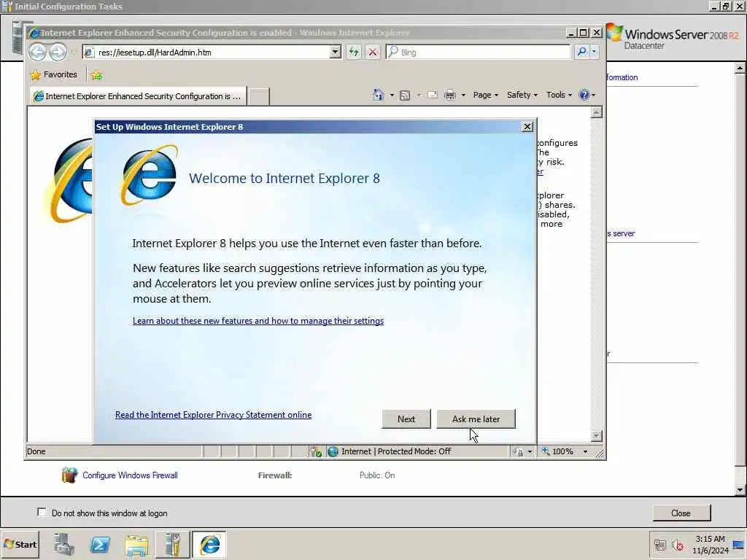Screen dimensions: 747x560
Task: Switch to Initial Configuration Tasks taskbar icon
Action: click(x=172, y=544)
